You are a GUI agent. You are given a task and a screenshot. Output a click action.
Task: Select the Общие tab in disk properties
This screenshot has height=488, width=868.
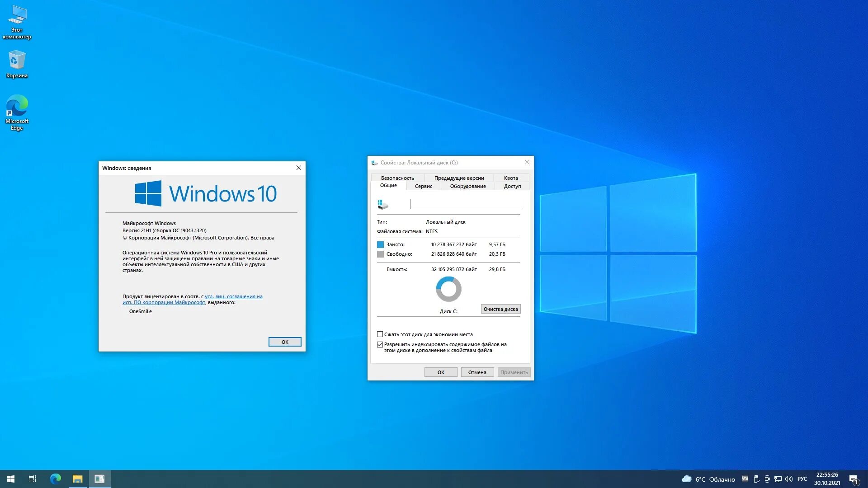388,185
